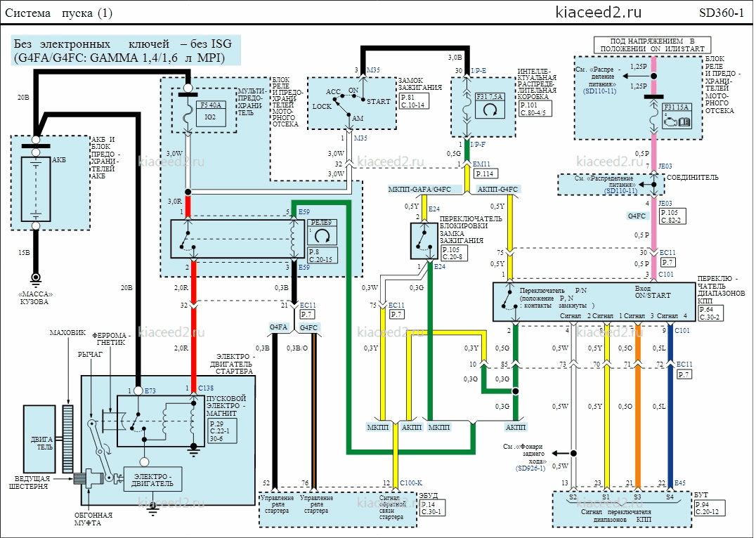Click the S3 terminal in БУТ
The width and height of the screenshot is (756, 538).
click(x=637, y=497)
